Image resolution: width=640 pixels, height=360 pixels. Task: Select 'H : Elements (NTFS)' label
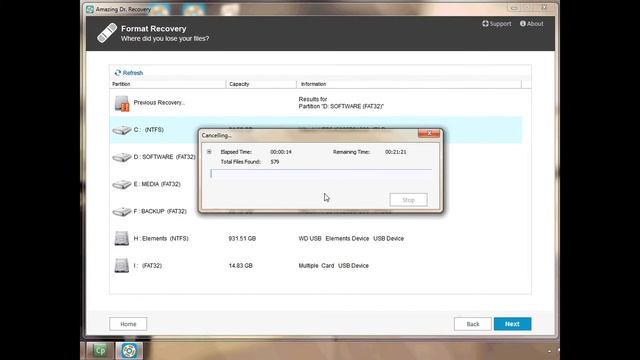coord(161,238)
